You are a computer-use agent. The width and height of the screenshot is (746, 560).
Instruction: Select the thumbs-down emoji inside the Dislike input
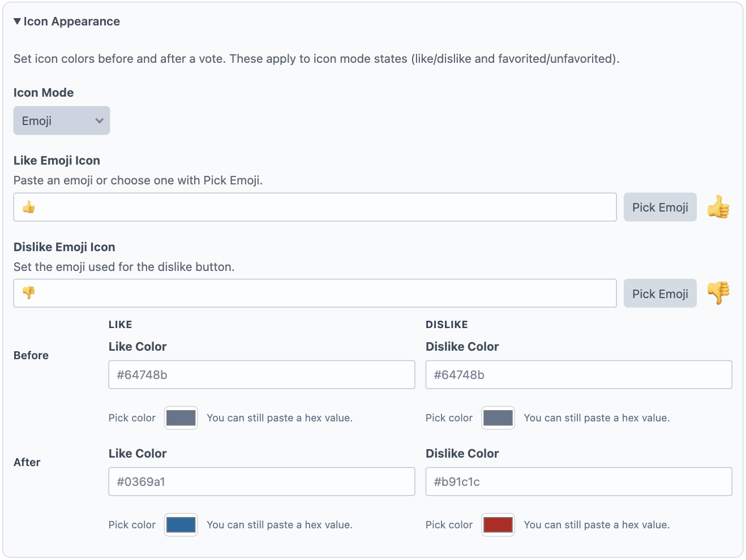point(28,293)
